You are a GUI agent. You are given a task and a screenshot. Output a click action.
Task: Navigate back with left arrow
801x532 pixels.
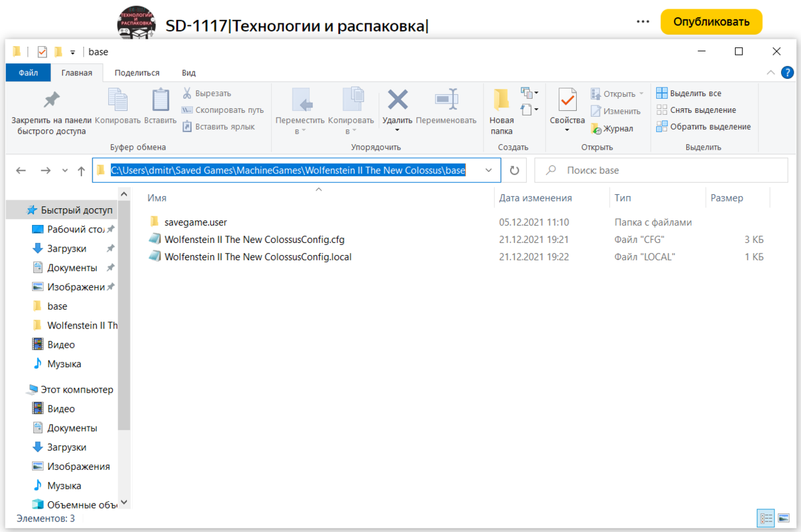[21, 170]
